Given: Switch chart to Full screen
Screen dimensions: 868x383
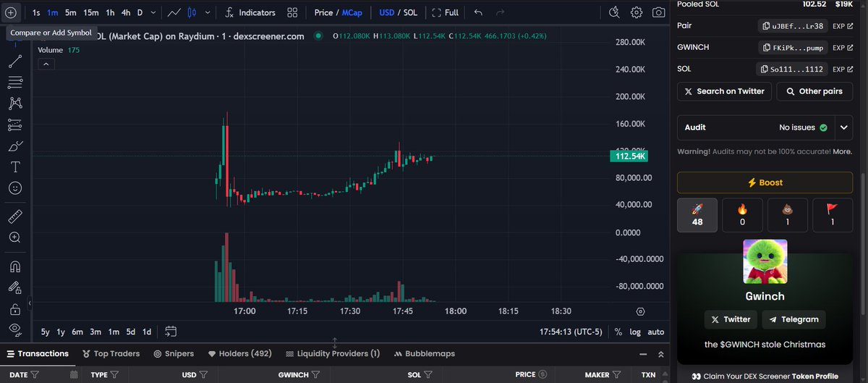Looking at the screenshot, I should click(x=445, y=12).
